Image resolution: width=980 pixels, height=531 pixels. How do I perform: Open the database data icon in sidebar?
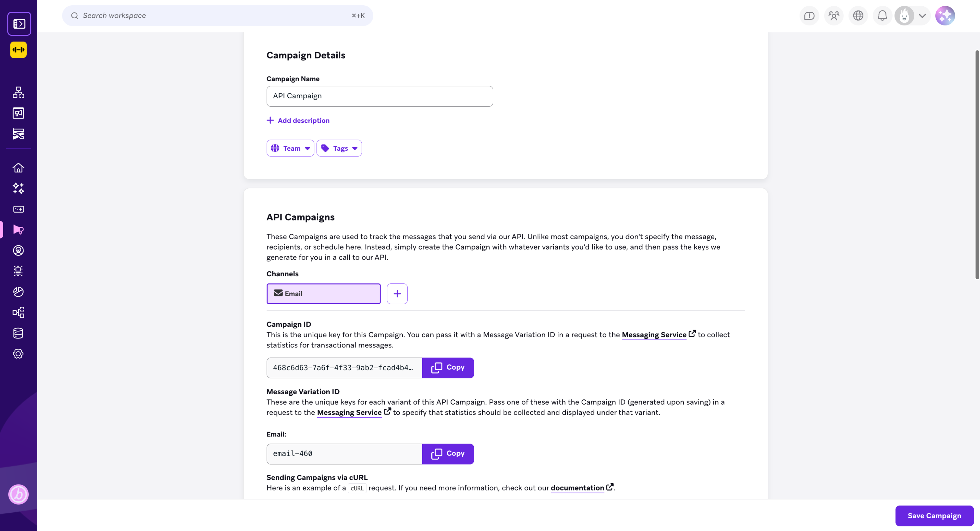point(18,333)
